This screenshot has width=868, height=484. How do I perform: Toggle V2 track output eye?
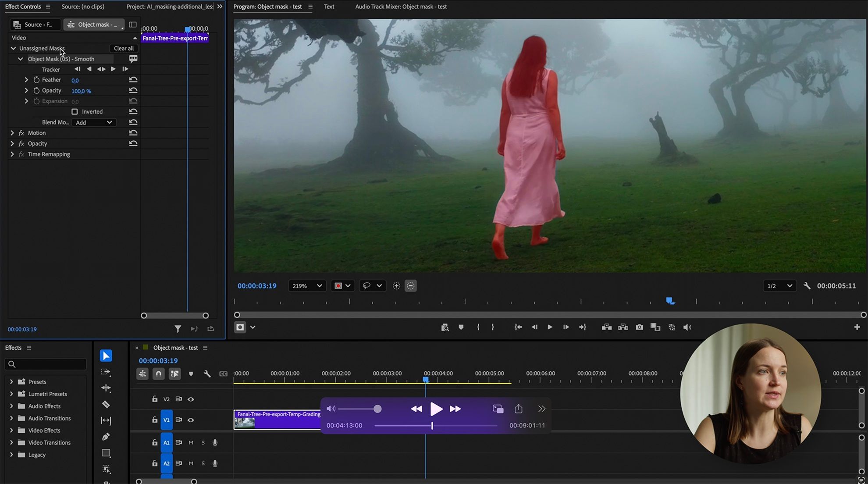pyautogui.click(x=191, y=399)
